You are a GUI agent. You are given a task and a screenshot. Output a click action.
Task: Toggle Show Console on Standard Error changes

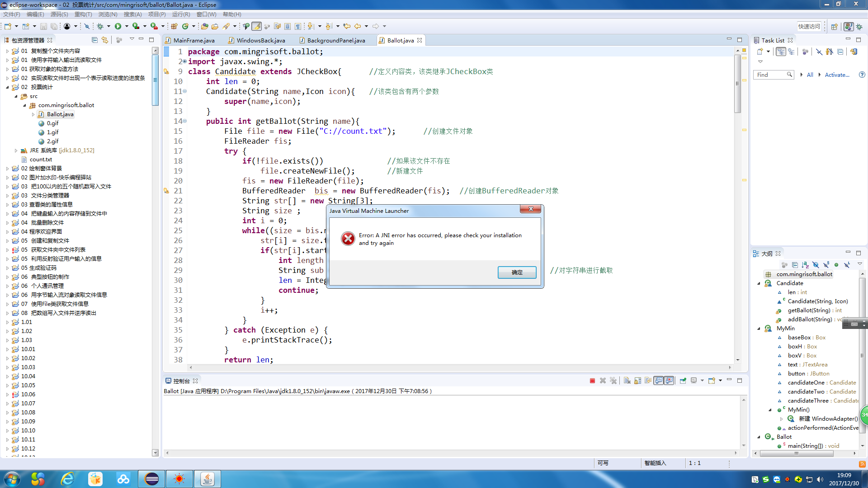669,380
